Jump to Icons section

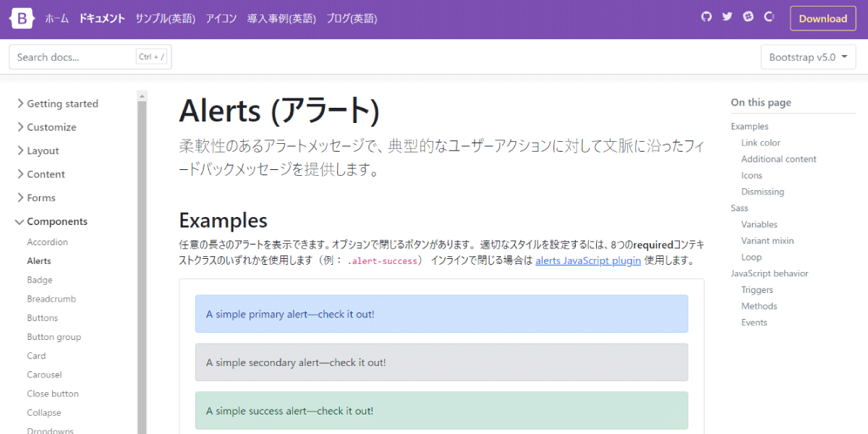point(752,175)
